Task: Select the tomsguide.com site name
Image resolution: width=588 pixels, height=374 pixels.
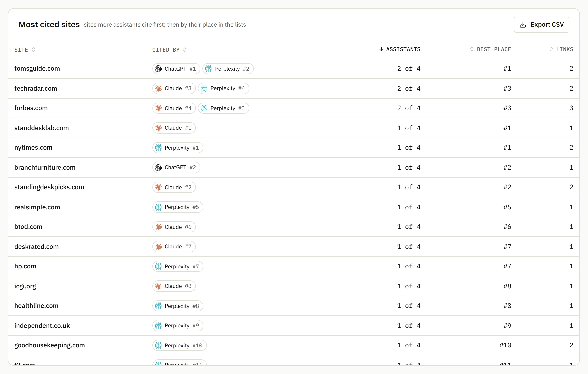Action: [x=37, y=68]
